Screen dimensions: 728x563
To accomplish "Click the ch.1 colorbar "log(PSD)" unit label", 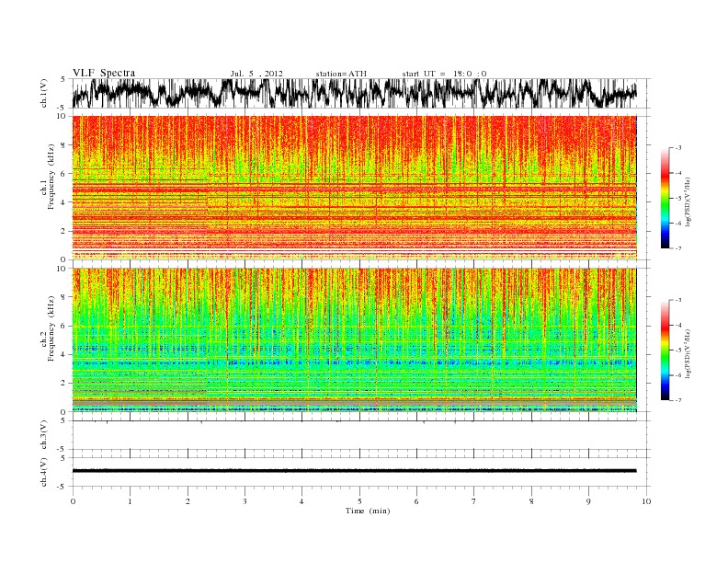I will [x=688, y=201].
